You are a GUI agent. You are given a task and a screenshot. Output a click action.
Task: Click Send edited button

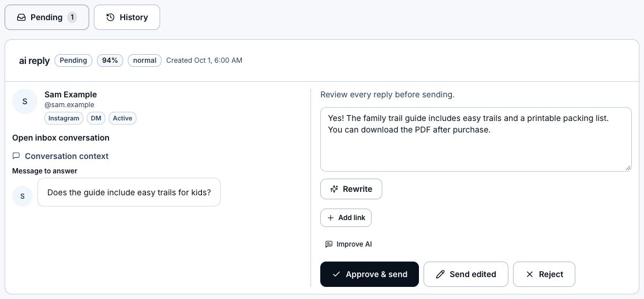click(466, 274)
